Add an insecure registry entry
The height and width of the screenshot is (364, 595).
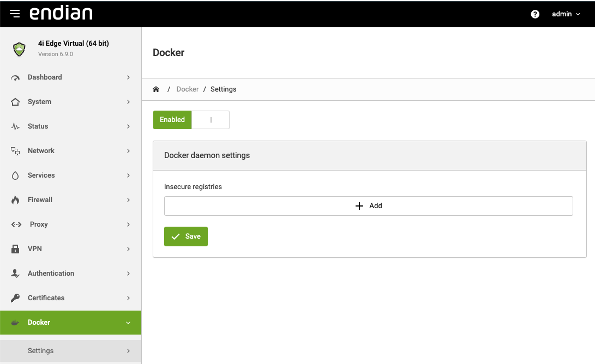pos(368,206)
